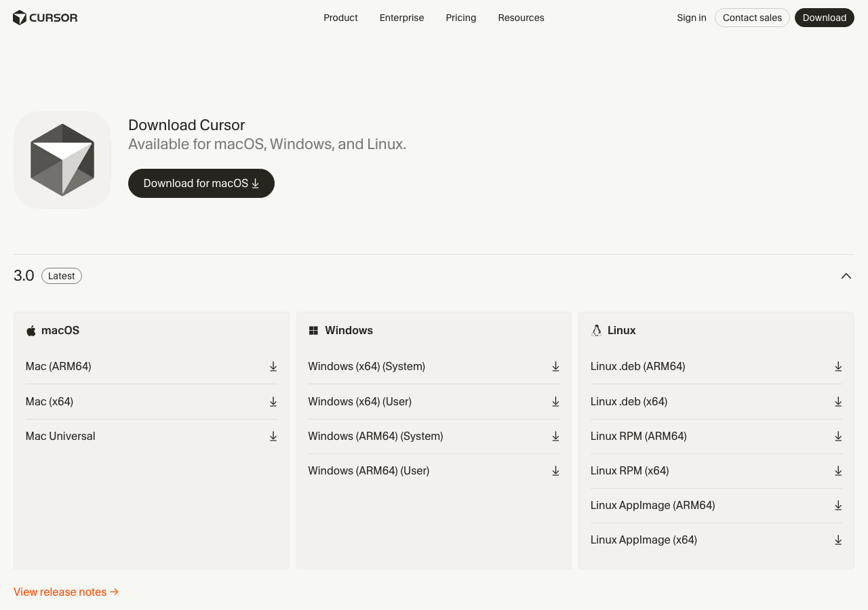868x610 pixels.
Task: Open the Product menu
Action: [x=340, y=18]
